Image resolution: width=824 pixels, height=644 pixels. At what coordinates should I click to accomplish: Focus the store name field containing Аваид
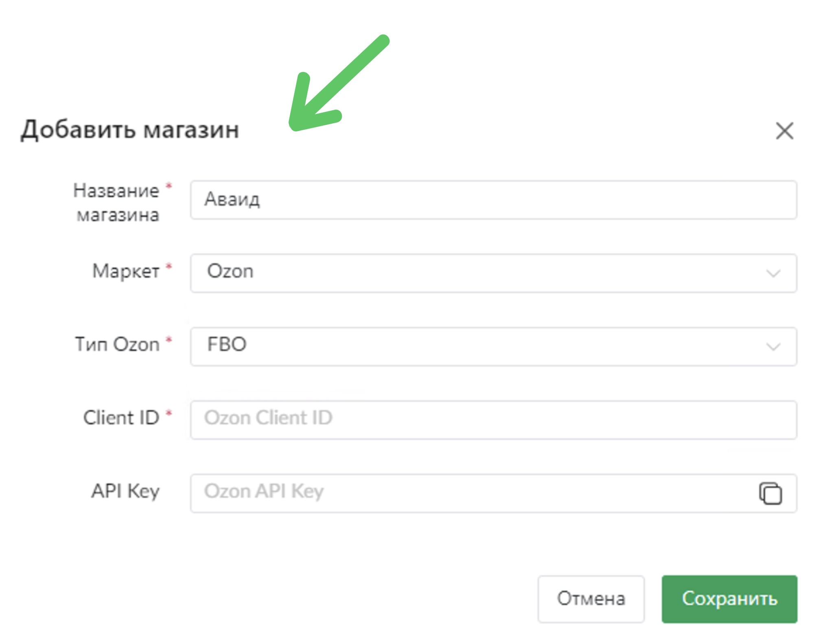pos(493,200)
